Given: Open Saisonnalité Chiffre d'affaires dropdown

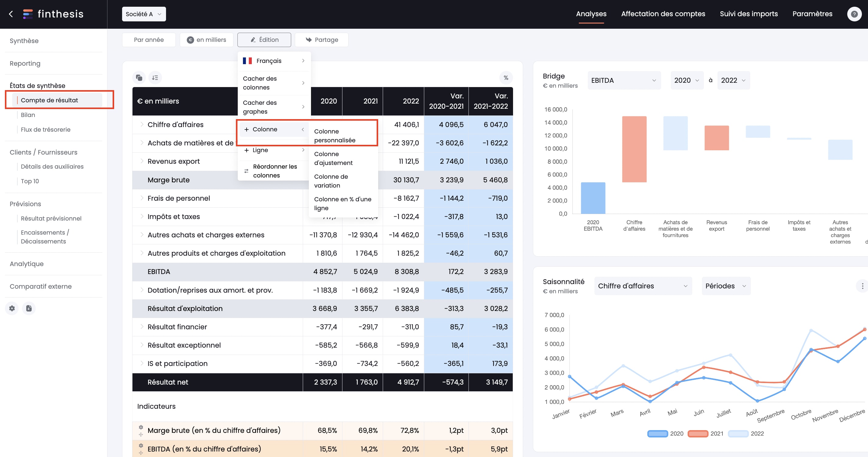Looking at the screenshot, I should coord(643,286).
